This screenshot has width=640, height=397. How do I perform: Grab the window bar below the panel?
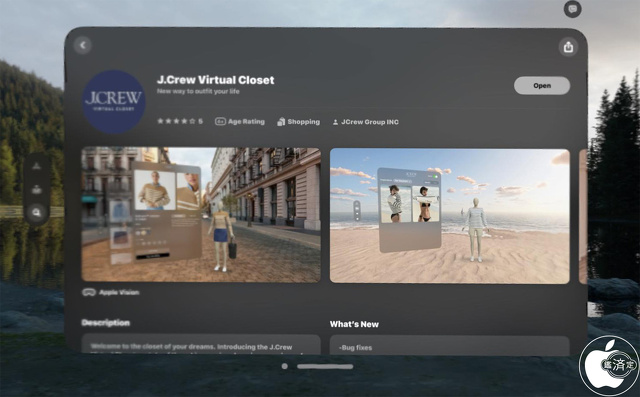click(325, 366)
